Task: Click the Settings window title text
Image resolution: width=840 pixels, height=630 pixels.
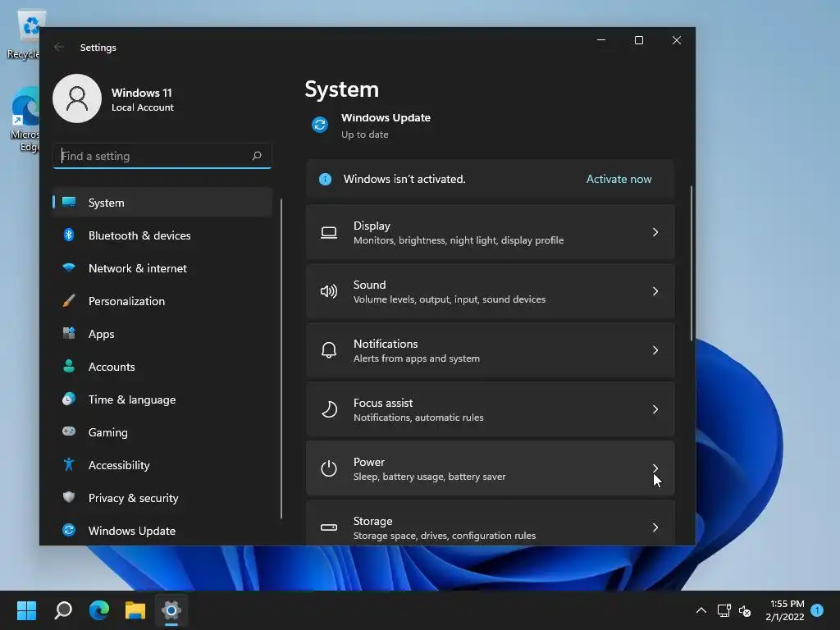Action: click(x=98, y=47)
